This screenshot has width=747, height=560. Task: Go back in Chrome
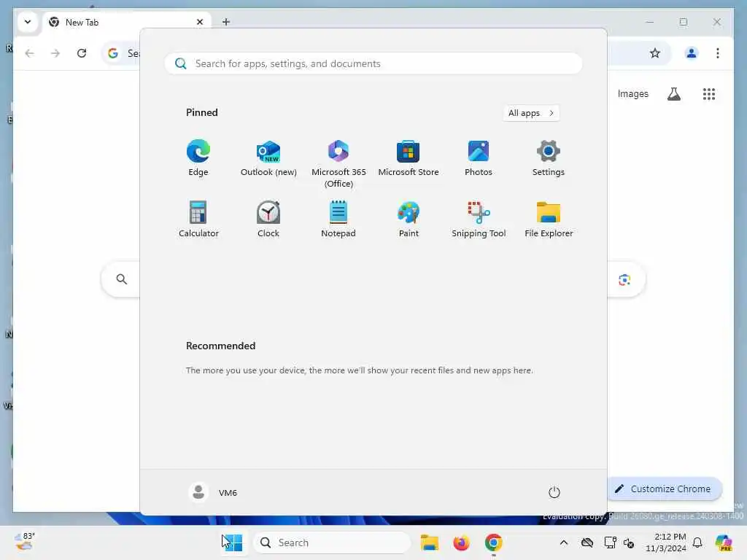[x=29, y=53]
